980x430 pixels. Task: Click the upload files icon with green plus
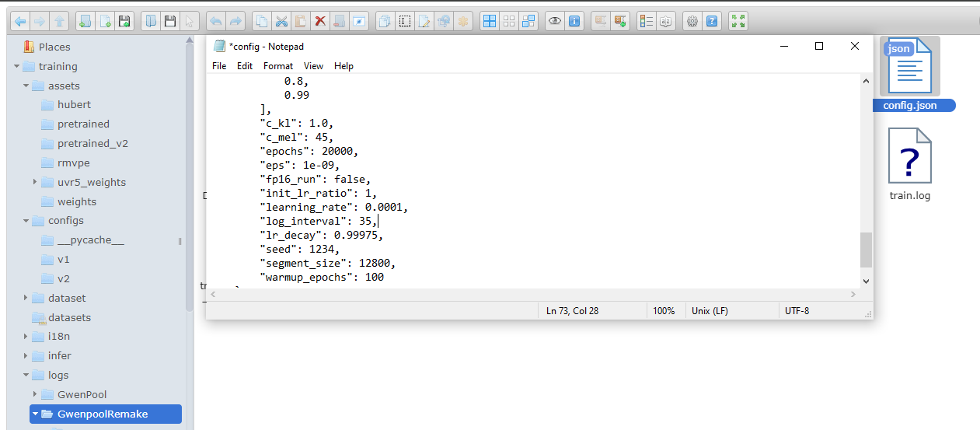tap(125, 21)
